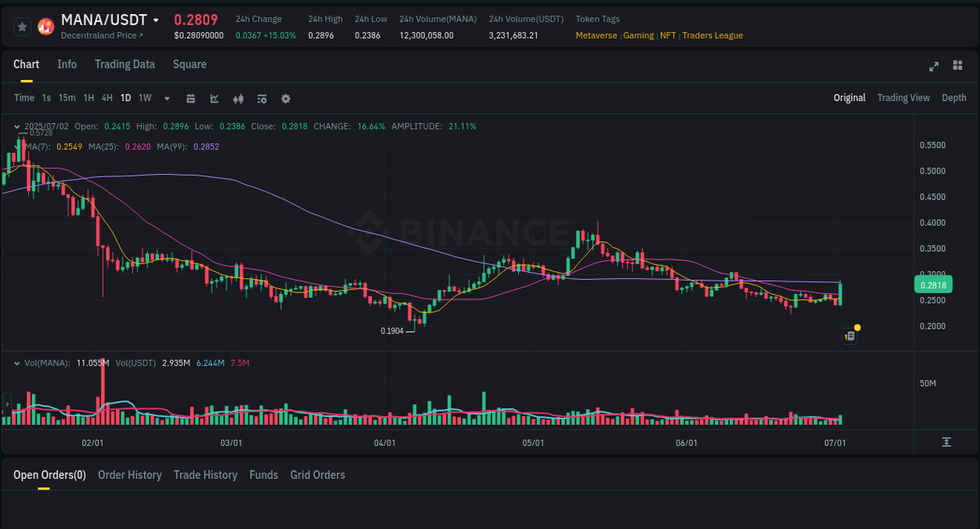Click the Decentraland token logo

pyautogui.click(x=45, y=26)
